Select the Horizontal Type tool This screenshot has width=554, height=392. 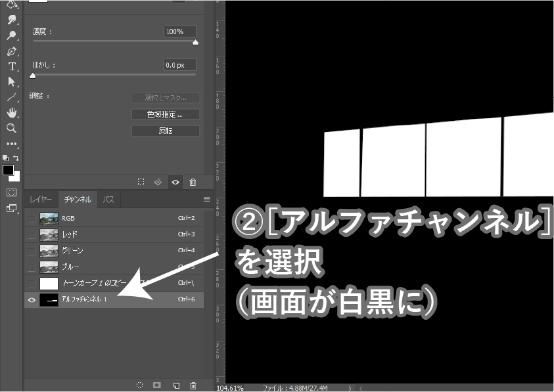tap(11, 66)
